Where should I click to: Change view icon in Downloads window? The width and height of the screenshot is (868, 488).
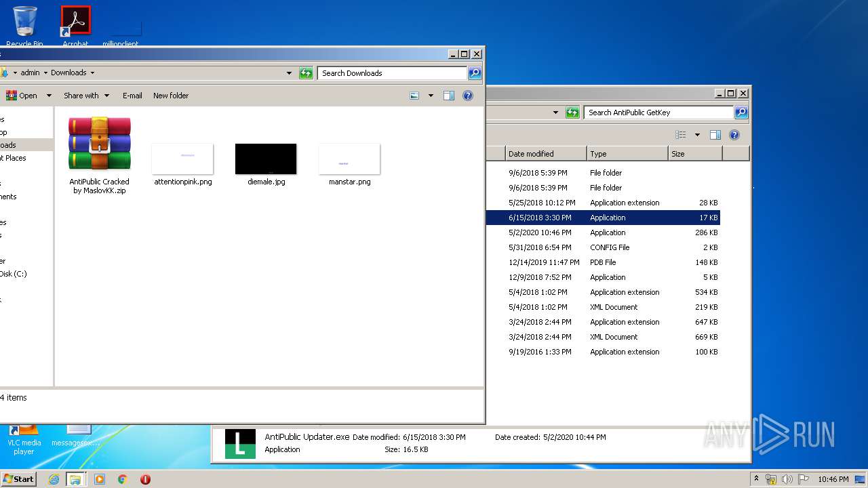414,96
